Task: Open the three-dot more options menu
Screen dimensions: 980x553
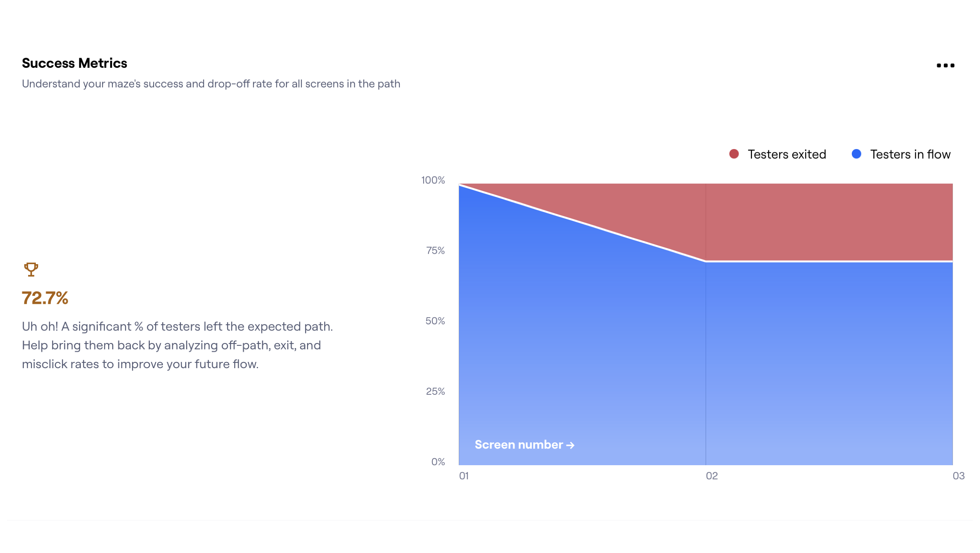Action: pyautogui.click(x=945, y=65)
